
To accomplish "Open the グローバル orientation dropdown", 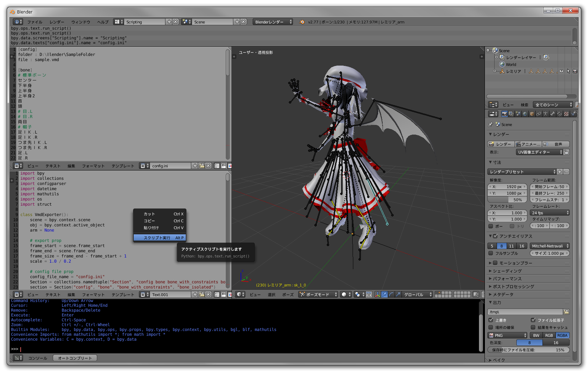I will point(417,294).
